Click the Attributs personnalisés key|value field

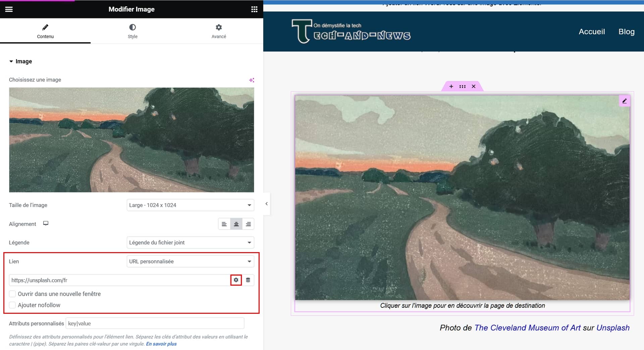pyautogui.click(x=155, y=324)
